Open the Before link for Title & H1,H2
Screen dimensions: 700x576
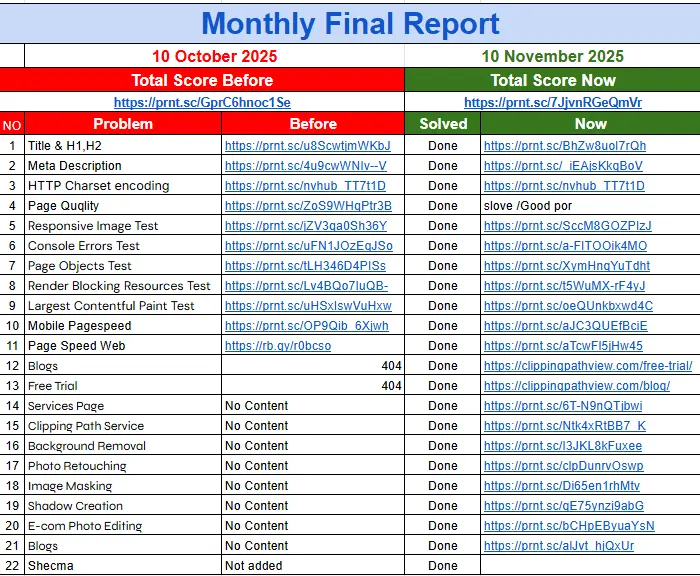click(x=307, y=146)
